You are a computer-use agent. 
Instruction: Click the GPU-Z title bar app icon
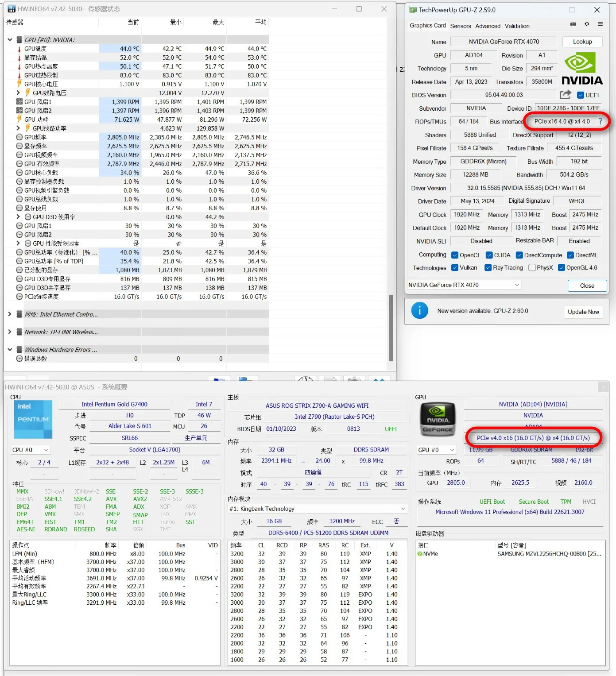point(413,10)
